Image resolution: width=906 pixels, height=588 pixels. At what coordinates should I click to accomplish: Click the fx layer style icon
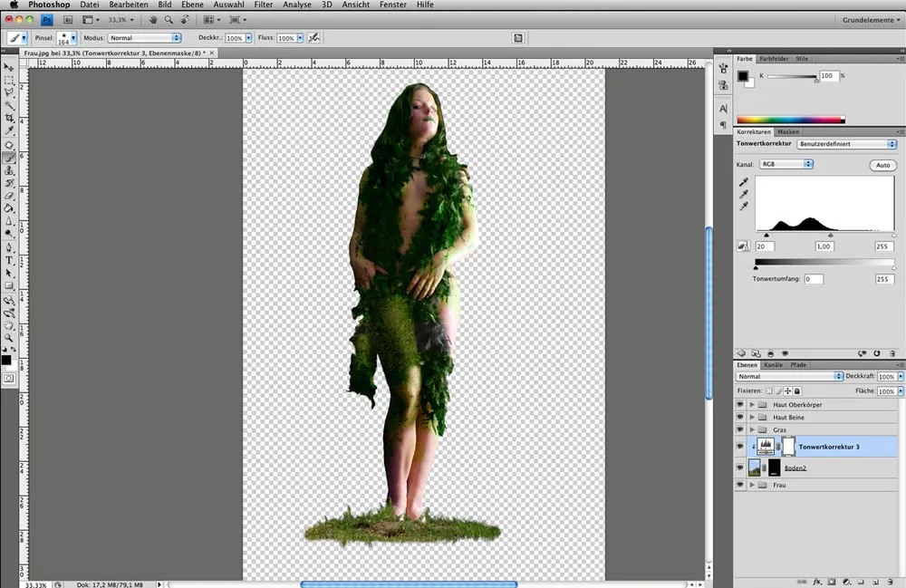(x=816, y=582)
